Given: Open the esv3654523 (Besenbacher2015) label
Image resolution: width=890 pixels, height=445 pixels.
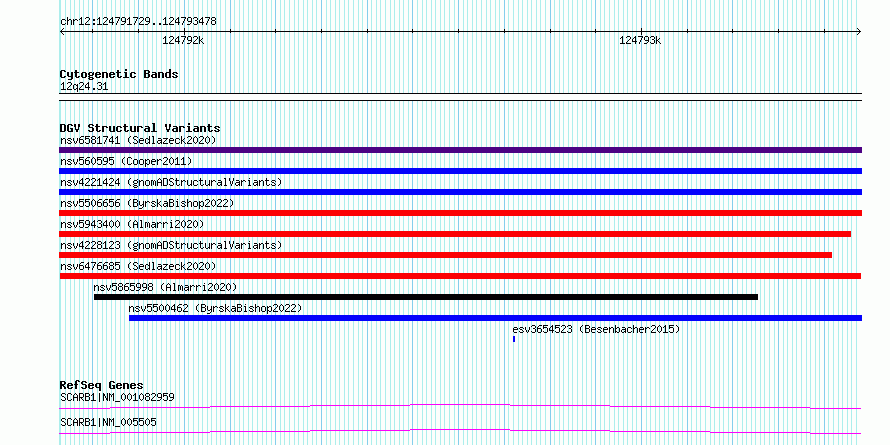Looking at the screenshot, I should tap(596, 329).
